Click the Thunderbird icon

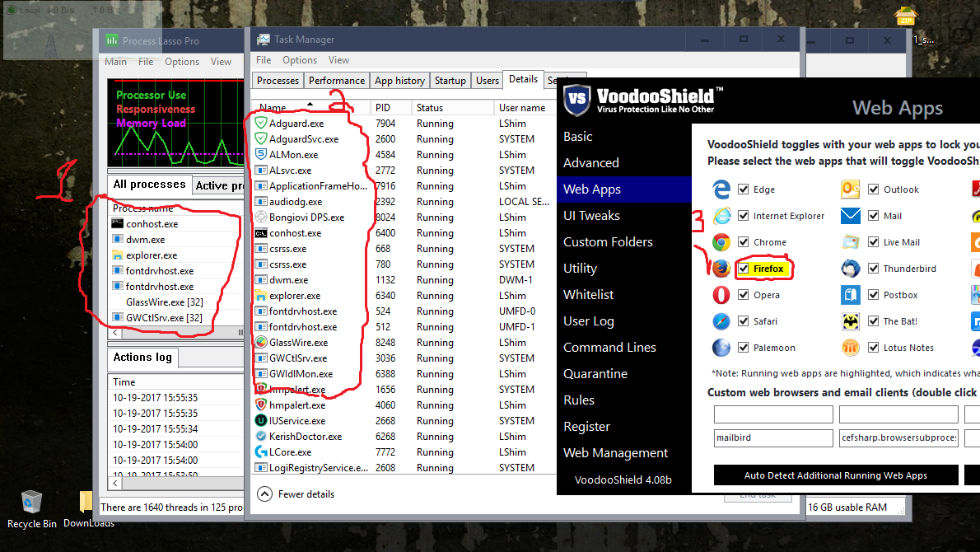point(851,269)
